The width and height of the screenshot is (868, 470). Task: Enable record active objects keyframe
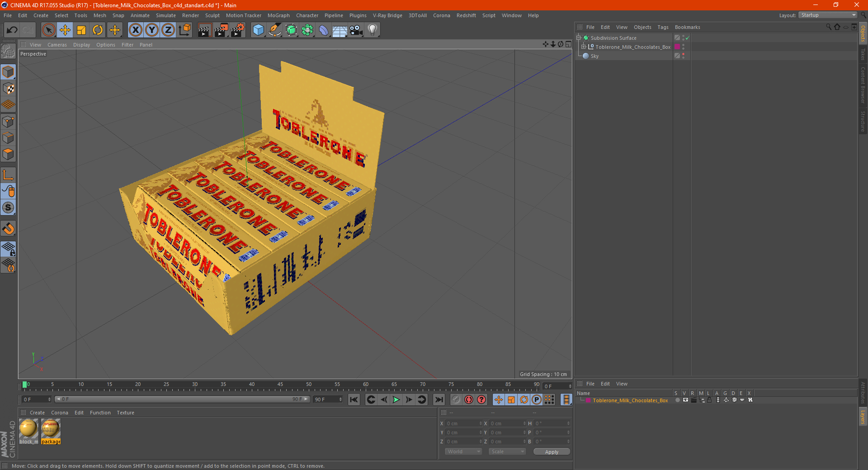(x=456, y=399)
